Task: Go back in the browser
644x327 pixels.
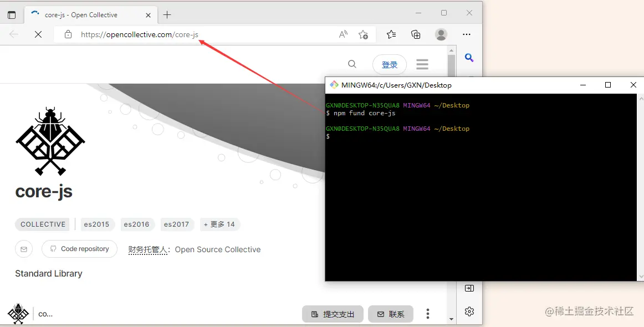Action: coord(14,34)
